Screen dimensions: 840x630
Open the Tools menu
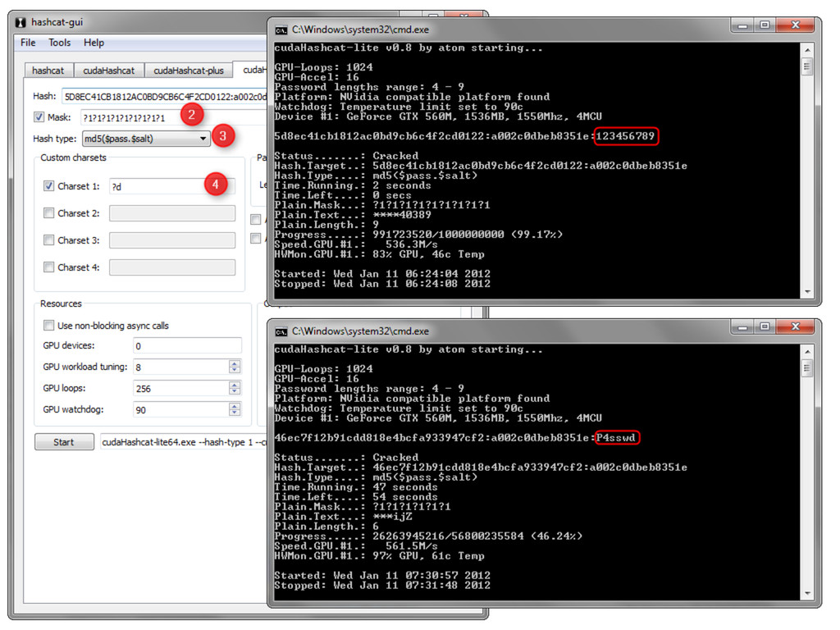click(59, 43)
